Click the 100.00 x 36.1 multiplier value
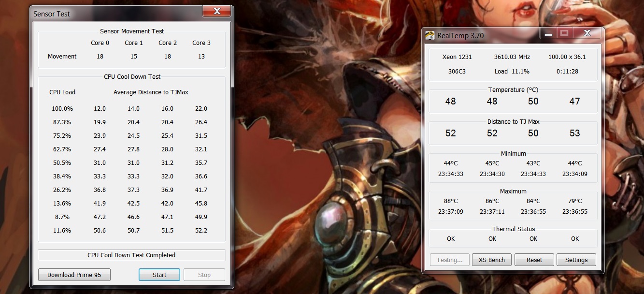The image size is (644, 294). click(x=567, y=57)
